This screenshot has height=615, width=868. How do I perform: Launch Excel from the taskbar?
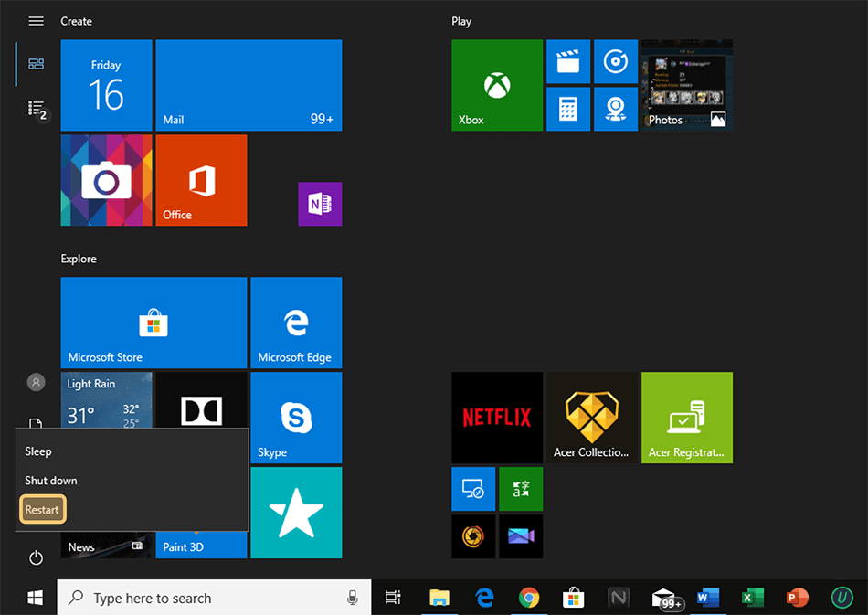pyautogui.click(x=752, y=598)
